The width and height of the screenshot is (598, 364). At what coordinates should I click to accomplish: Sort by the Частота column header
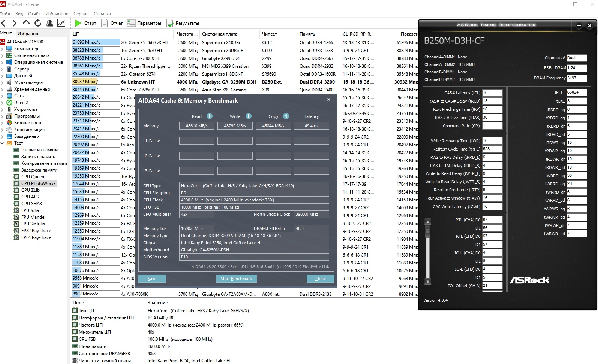(x=187, y=34)
